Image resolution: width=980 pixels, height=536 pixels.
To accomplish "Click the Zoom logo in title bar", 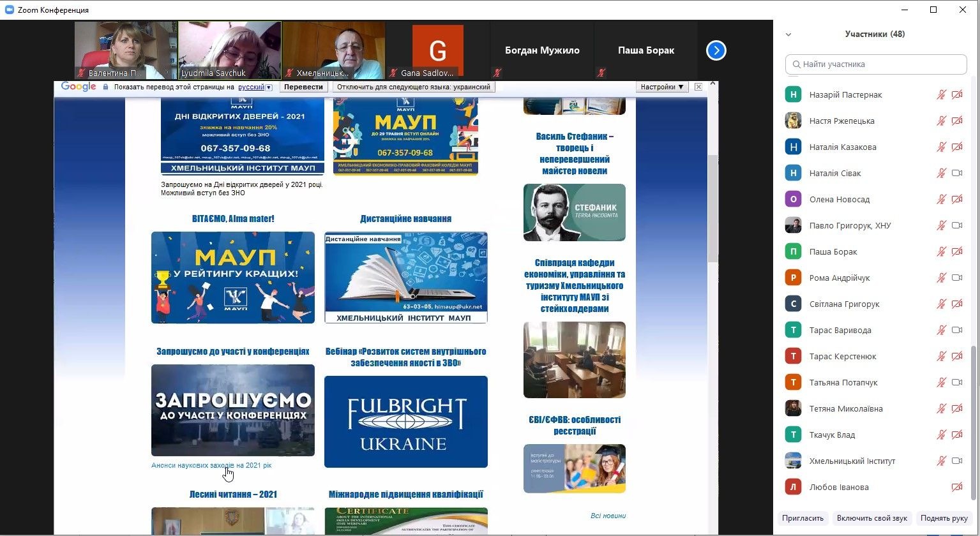I will [x=9, y=10].
